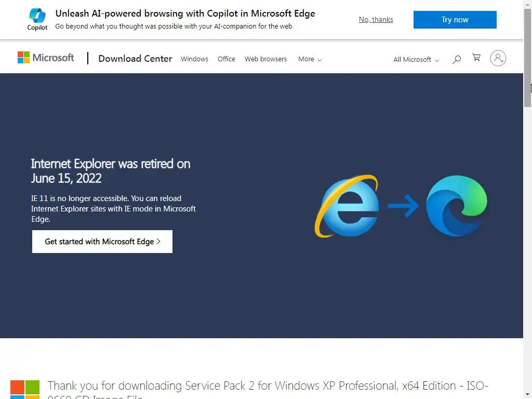The width and height of the screenshot is (532, 399).
Task: Click Get started with Microsoft Edge button
Action: pos(102,242)
